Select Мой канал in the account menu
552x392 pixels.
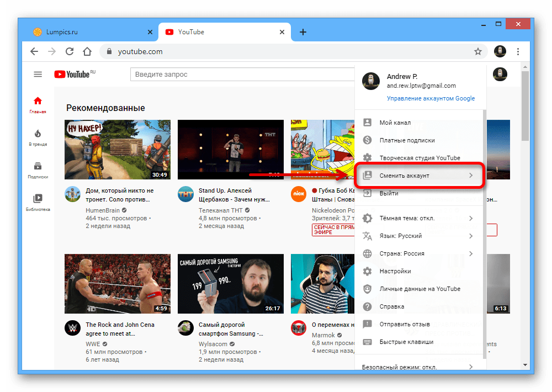click(395, 123)
